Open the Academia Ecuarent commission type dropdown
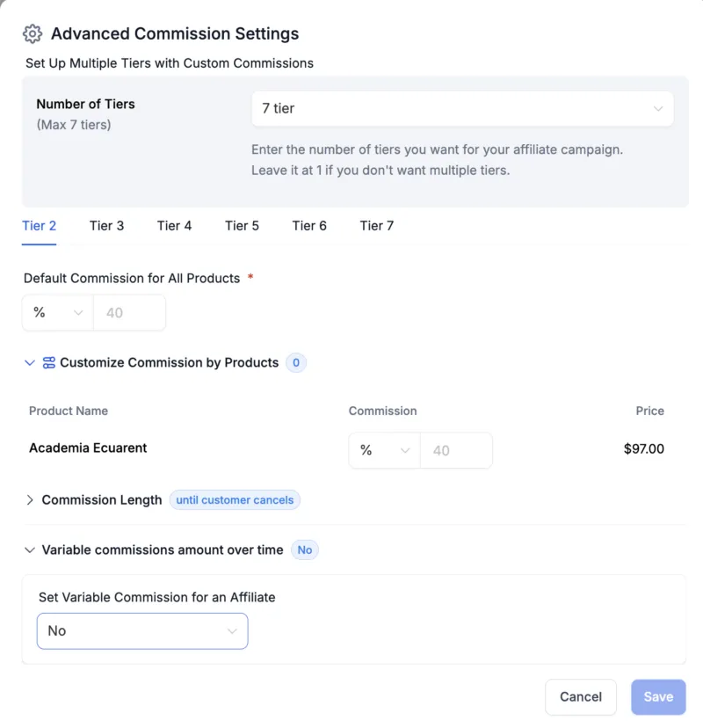703x728 pixels. tap(384, 450)
